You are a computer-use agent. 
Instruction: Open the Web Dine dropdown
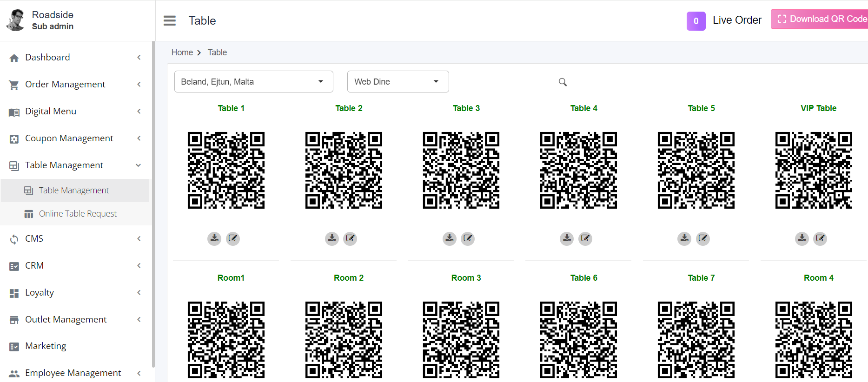point(398,82)
